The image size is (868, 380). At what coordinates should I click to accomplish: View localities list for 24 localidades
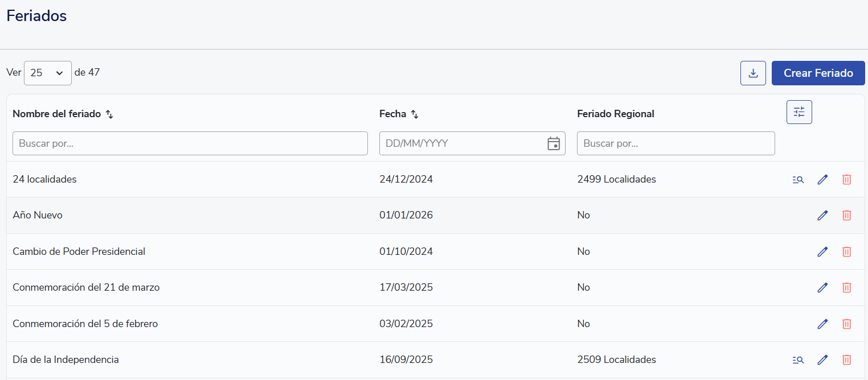(x=798, y=180)
